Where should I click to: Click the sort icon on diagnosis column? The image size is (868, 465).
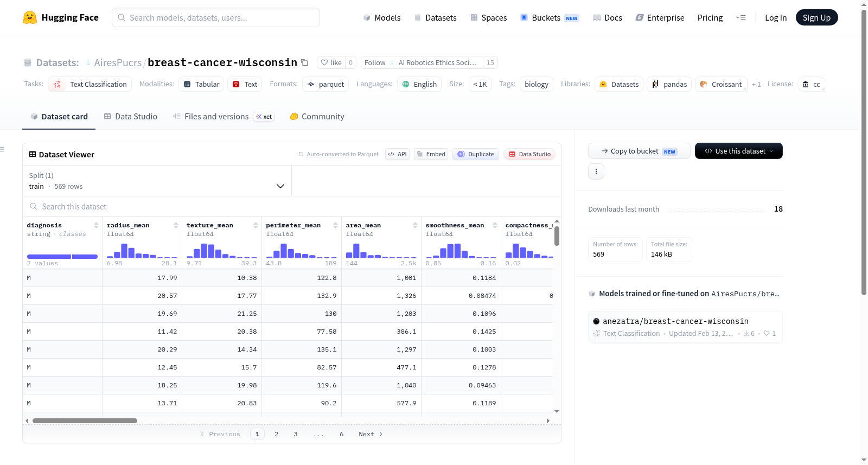(96, 225)
